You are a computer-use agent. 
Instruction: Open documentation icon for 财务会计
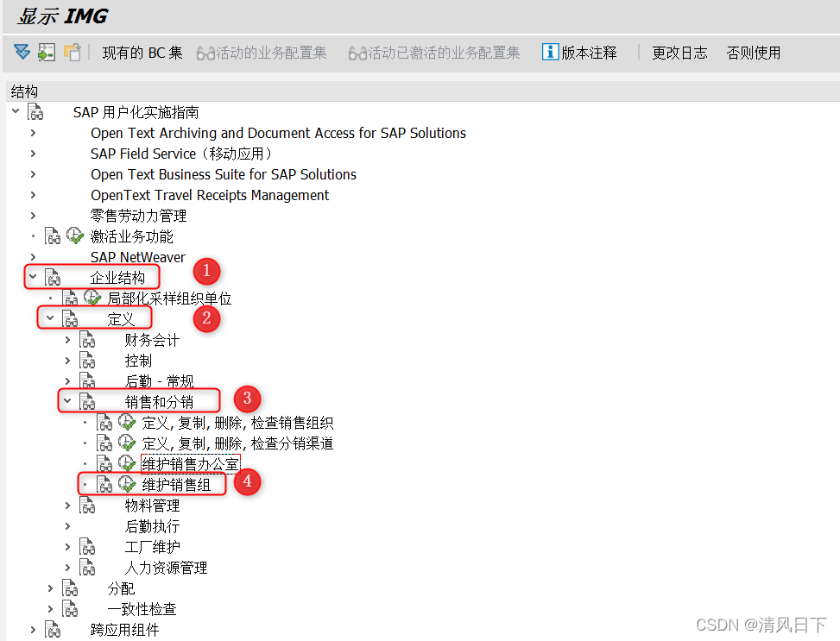[87, 340]
